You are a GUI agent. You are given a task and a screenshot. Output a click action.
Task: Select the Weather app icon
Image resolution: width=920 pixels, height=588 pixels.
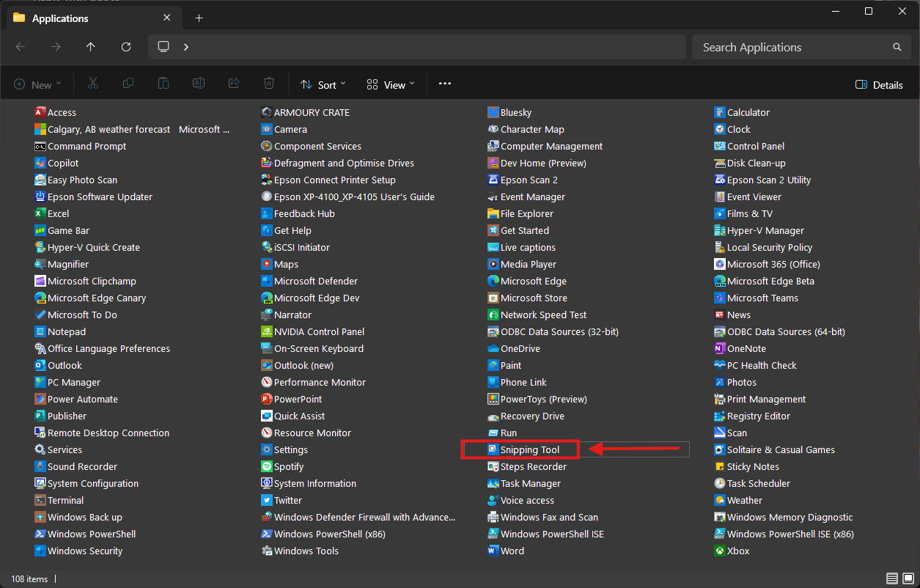(721, 500)
